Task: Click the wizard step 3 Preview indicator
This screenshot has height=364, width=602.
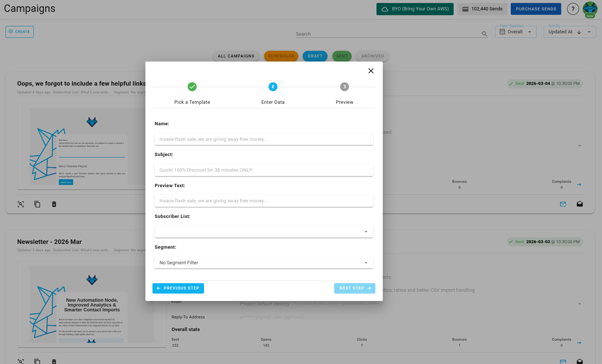Action: 344,87
